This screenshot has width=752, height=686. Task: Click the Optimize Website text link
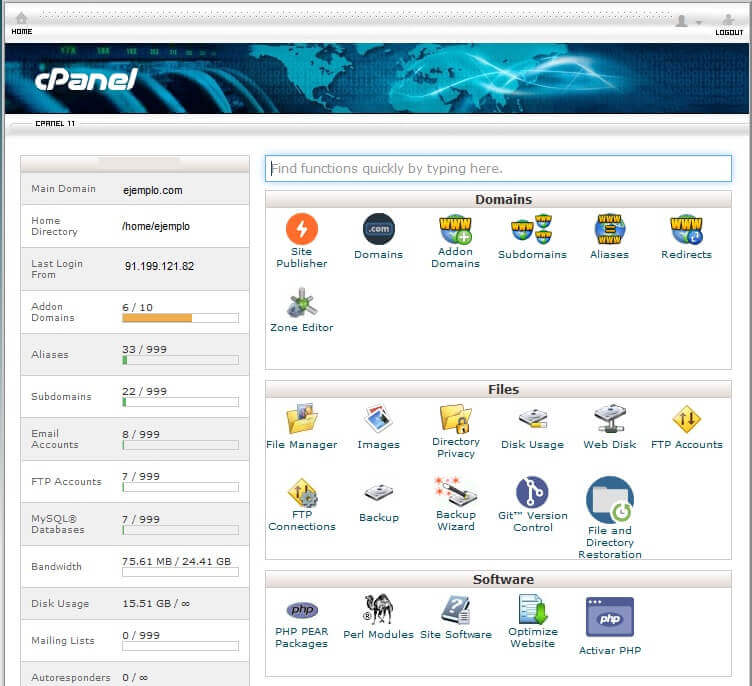pyautogui.click(x=532, y=638)
